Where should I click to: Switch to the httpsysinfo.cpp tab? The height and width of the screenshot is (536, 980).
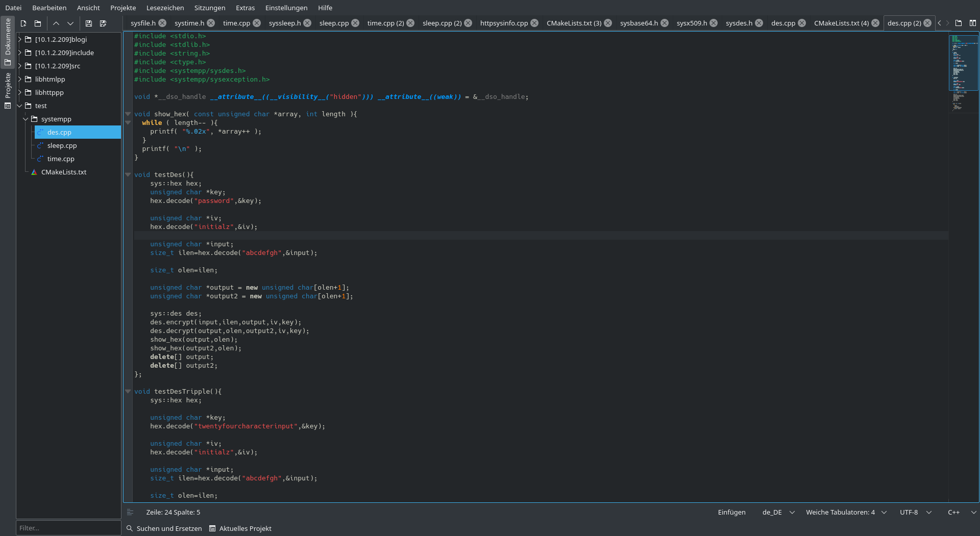pos(504,23)
